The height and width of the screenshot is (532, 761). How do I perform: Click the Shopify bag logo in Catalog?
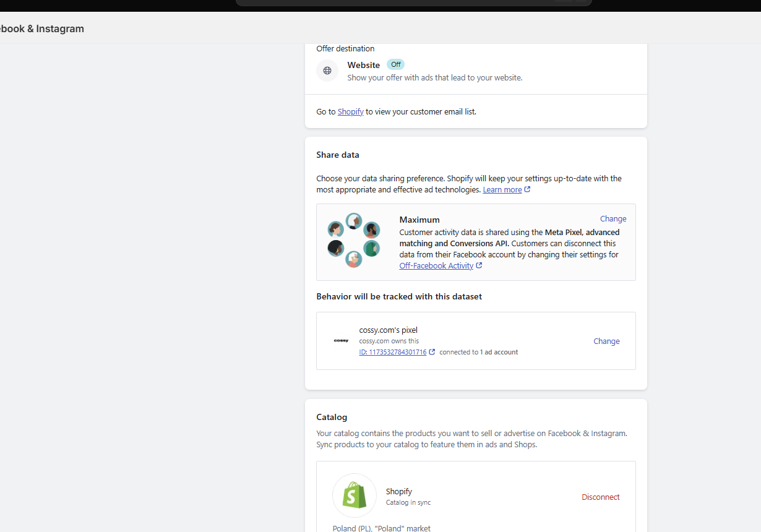(x=355, y=496)
